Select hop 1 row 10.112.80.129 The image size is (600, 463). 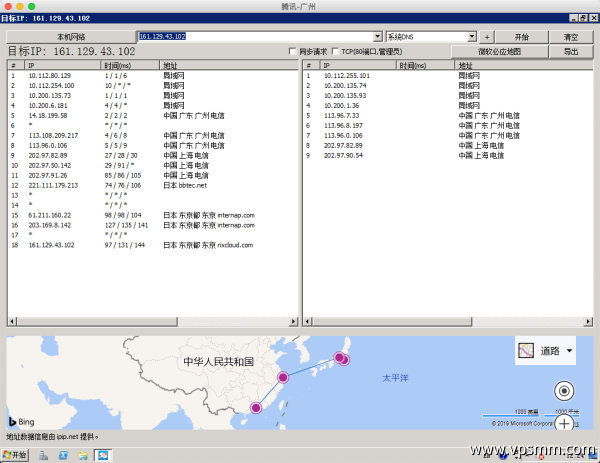(x=152, y=76)
